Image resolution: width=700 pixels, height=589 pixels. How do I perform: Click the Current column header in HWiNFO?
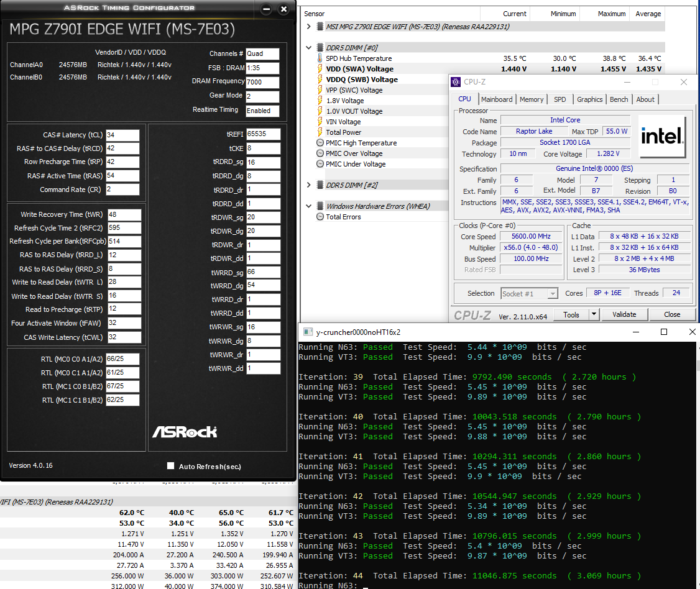point(505,14)
